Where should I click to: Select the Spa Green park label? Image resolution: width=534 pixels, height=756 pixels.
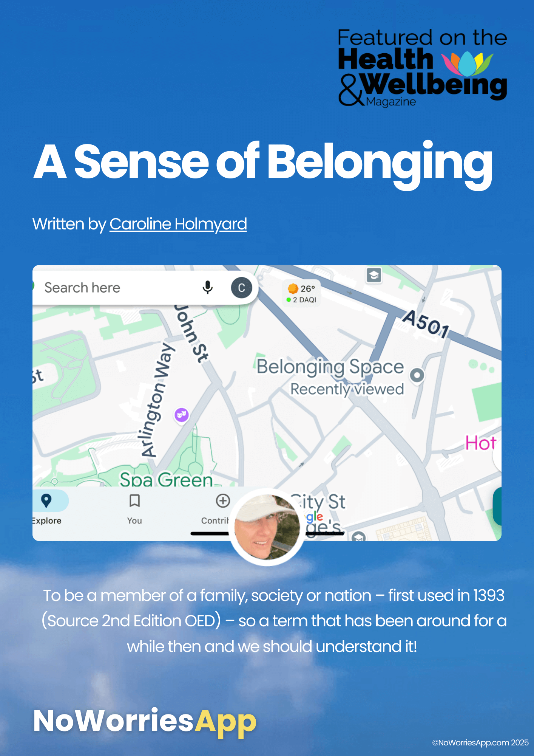coord(166,479)
